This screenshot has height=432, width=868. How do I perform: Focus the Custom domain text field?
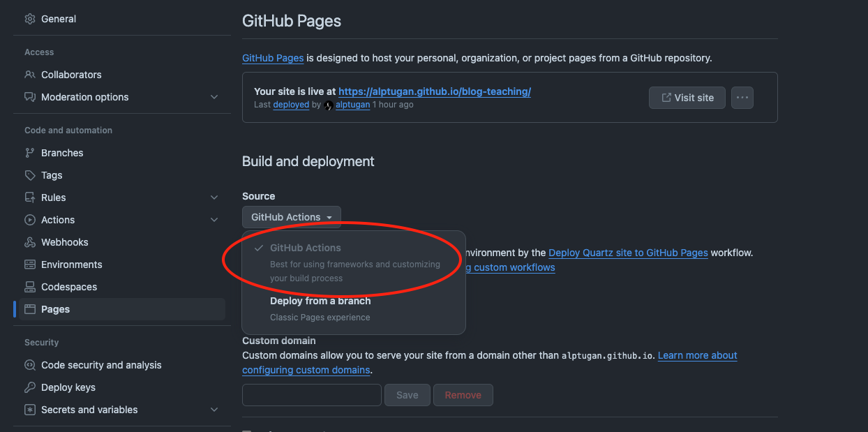[312, 395]
